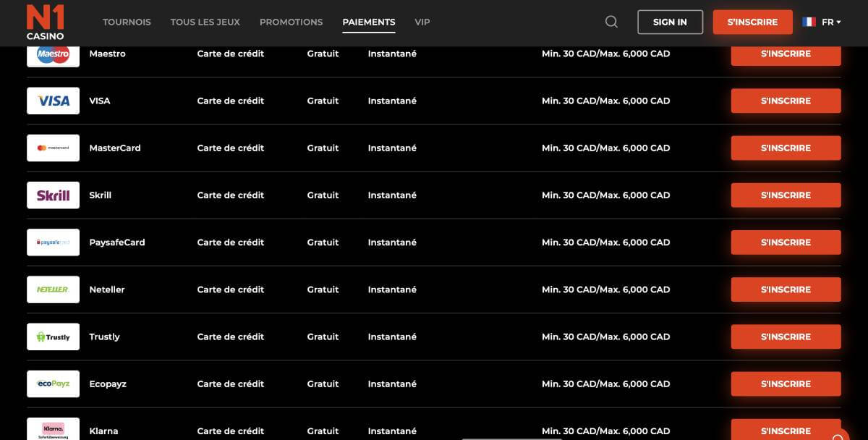
Task: Click S'inscrire in the PaysafeCard row
Action: [x=786, y=242]
